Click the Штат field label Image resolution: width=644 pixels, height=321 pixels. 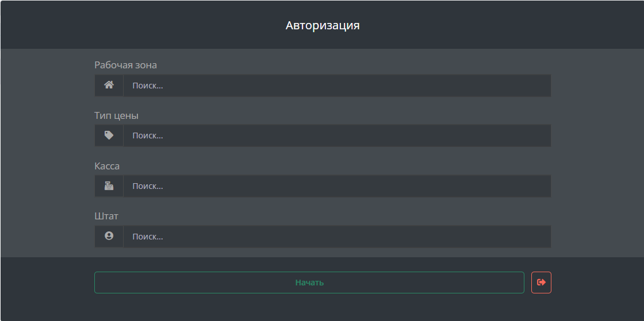(106, 216)
